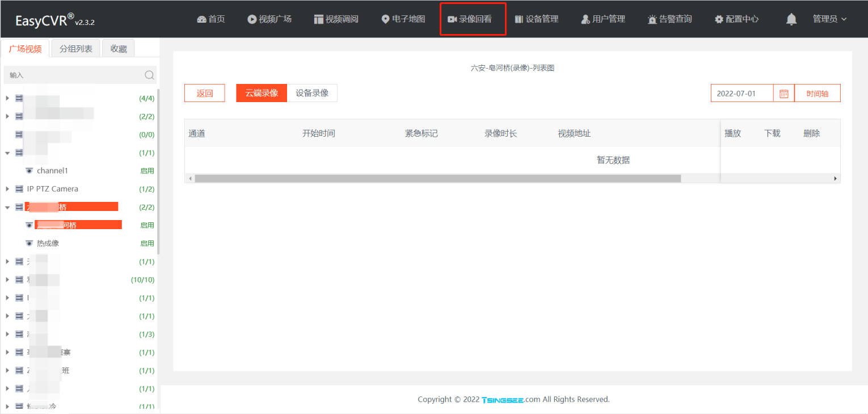The image size is (868, 414).
Task: Click the 视频地址 column header
Action: (x=575, y=133)
